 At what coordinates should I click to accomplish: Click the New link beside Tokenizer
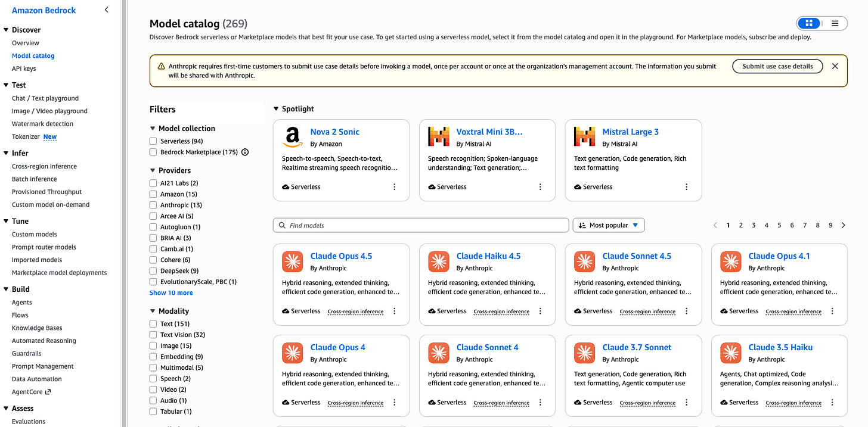pos(50,137)
